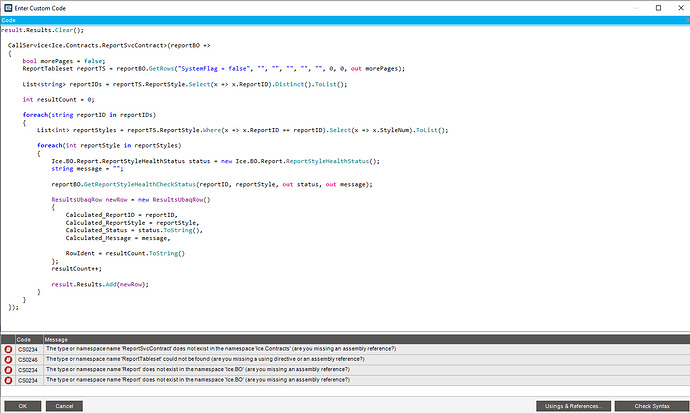Click the Enter Custom Code app icon
The height and width of the screenshot is (413, 690).
tap(8, 8)
